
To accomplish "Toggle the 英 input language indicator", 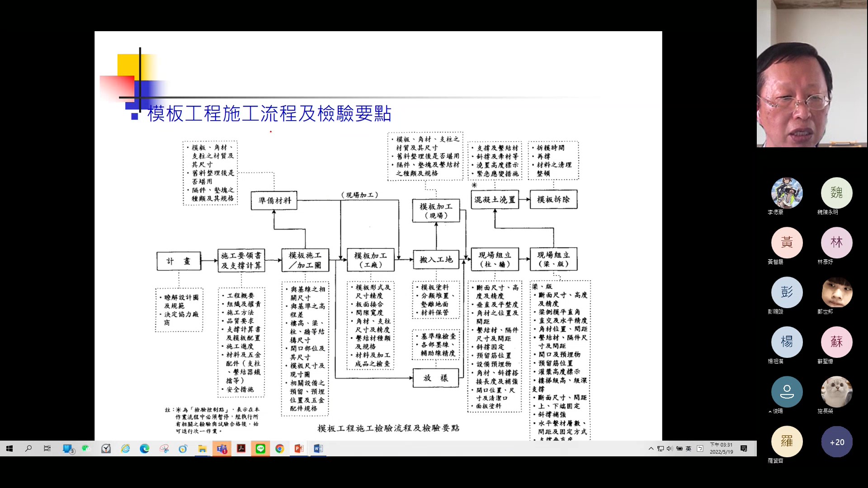I will click(689, 449).
